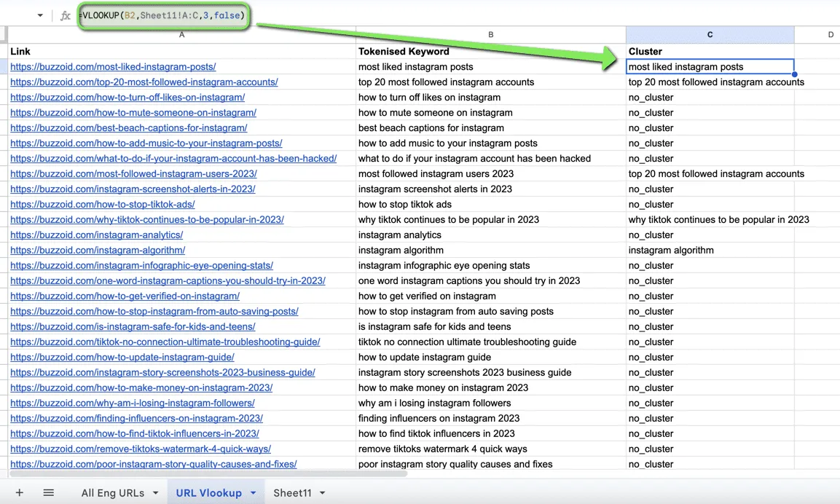
Task: Open Sheet11 tab dropdown arrow
Action: (x=323, y=493)
